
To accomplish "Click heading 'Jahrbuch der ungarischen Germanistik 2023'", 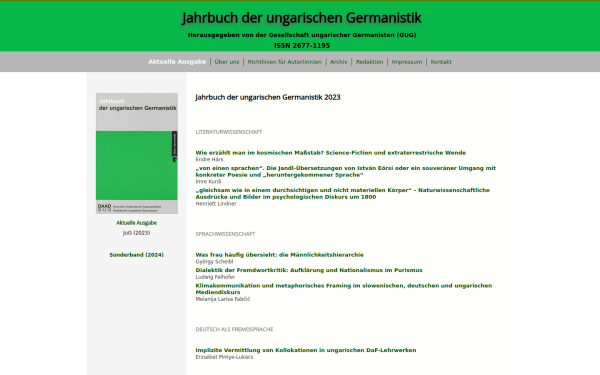I will (267, 97).
